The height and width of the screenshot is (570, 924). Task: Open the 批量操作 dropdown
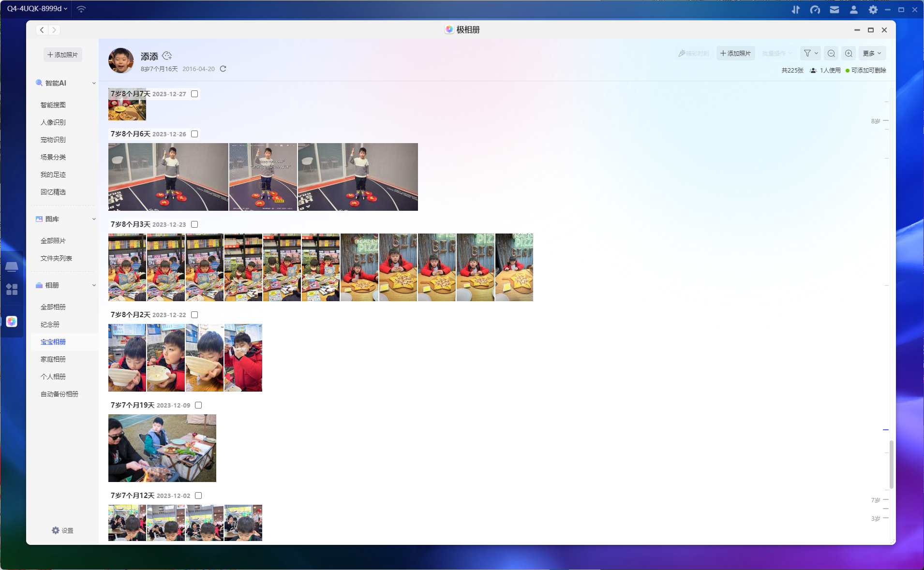tap(776, 53)
